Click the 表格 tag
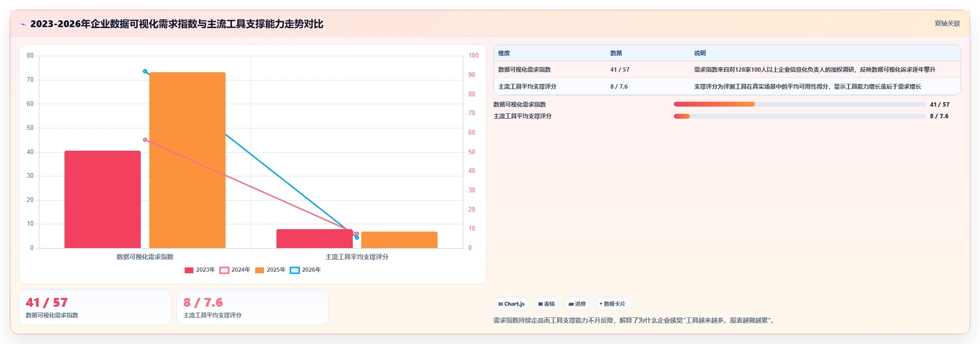Screen dimensions: 980x344 click(x=546, y=304)
